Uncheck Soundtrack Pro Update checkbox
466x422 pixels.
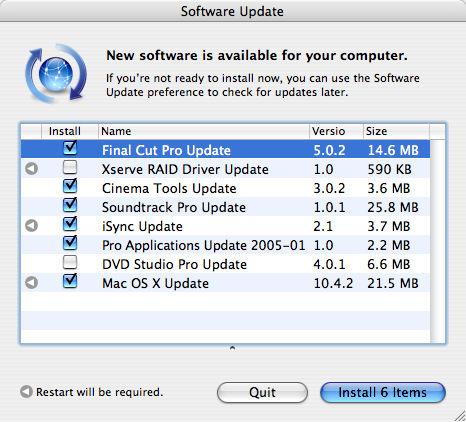click(70, 205)
